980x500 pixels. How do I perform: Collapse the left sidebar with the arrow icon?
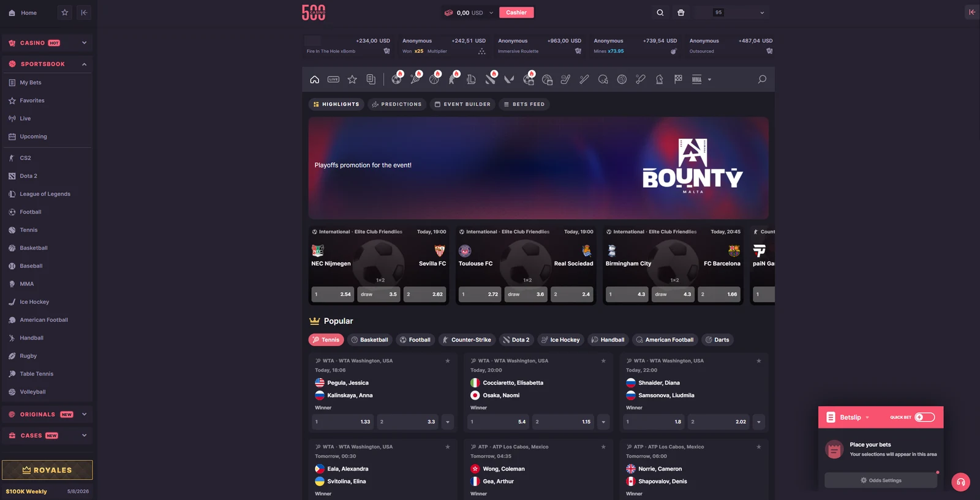tap(85, 12)
